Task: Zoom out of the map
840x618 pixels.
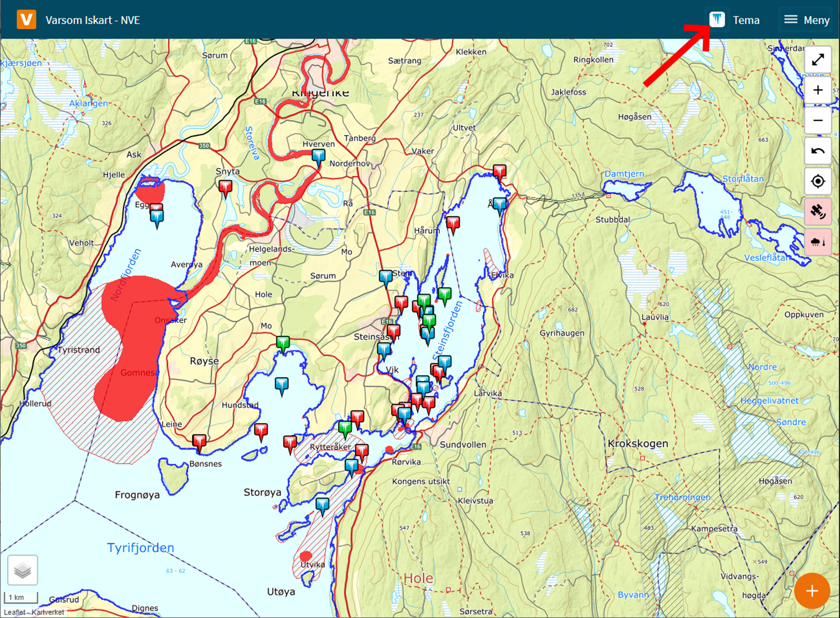Action: coord(818,121)
